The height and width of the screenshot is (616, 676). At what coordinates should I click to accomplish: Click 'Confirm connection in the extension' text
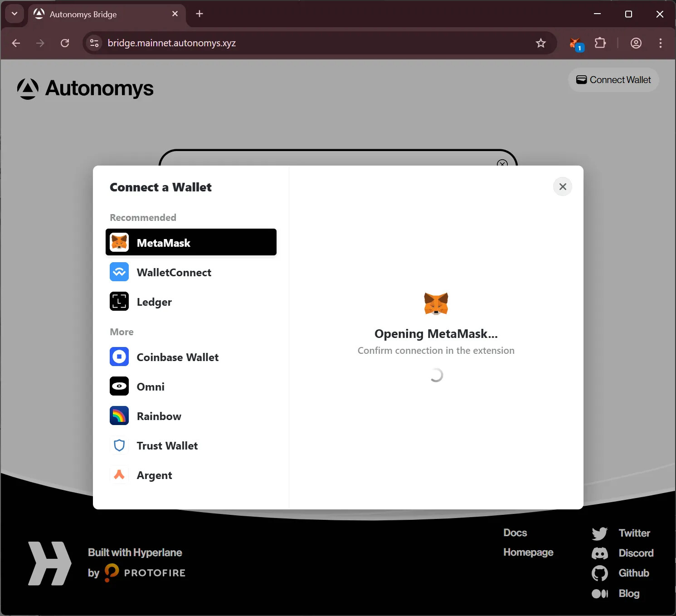pos(436,351)
